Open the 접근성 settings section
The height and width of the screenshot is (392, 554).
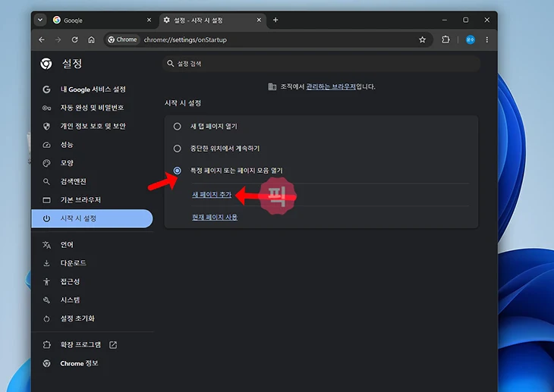tap(93, 281)
